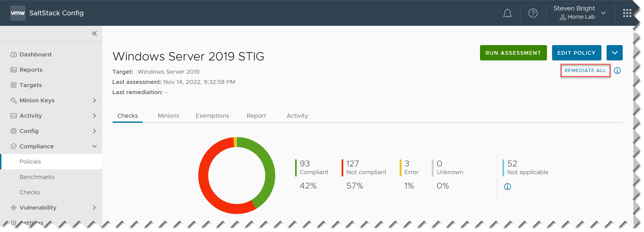Switch to the Exemptions tab
The height and width of the screenshot is (232, 644).
coord(212,116)
